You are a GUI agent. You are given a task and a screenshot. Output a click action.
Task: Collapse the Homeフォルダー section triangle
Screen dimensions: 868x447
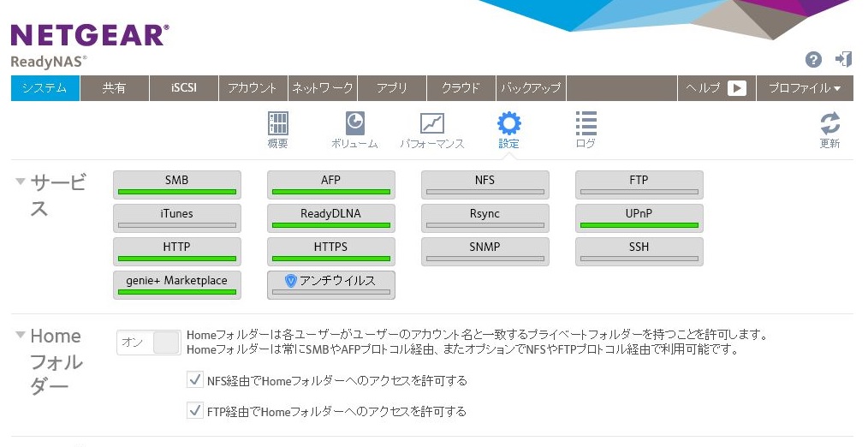(21, 335)
